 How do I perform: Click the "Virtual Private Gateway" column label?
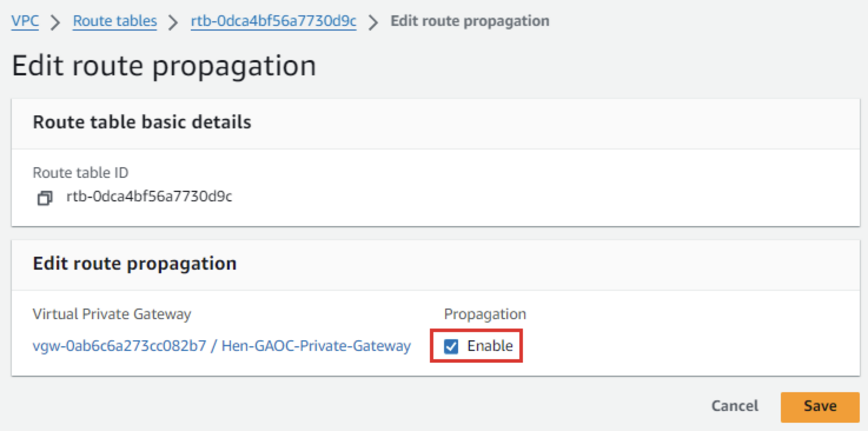coord(112,314)
